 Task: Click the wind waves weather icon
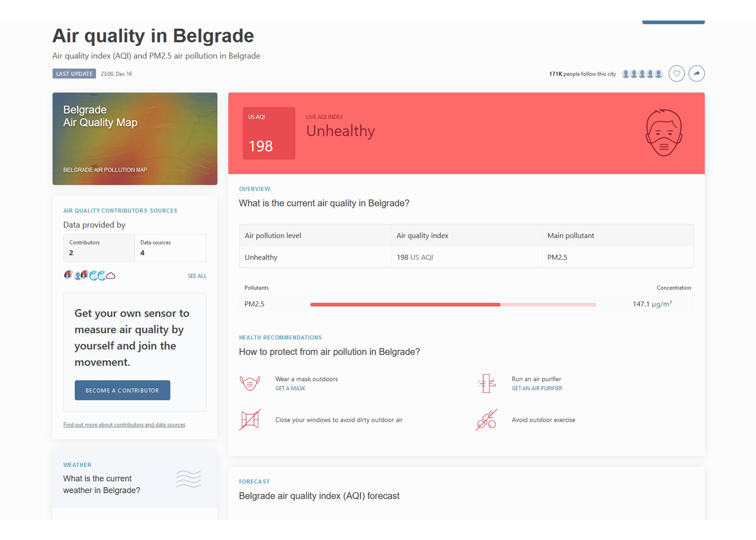pos(188,479)
